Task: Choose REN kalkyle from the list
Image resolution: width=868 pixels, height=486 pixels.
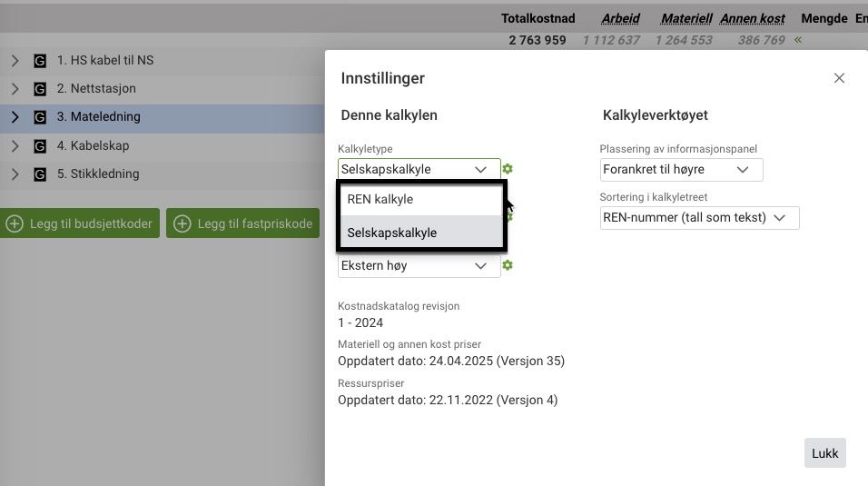Action: [421, 200]
